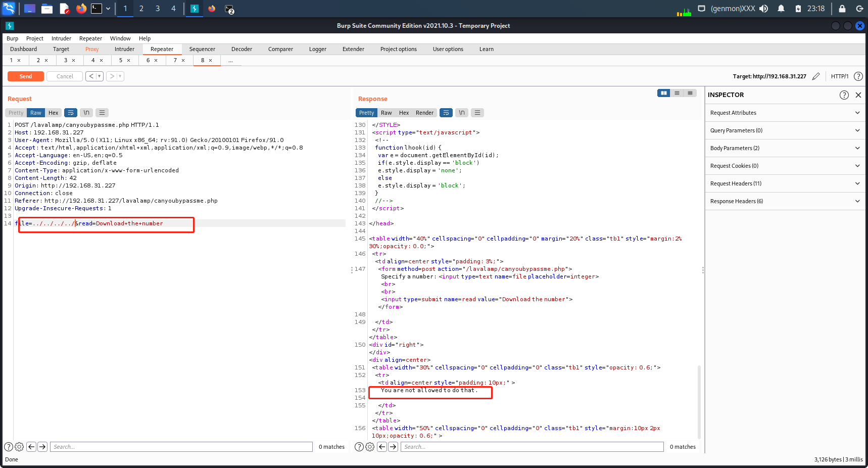Viewport: 868px width, 468px height.
Task: Switch to the Decoder tab
Action: coord(242,49)
